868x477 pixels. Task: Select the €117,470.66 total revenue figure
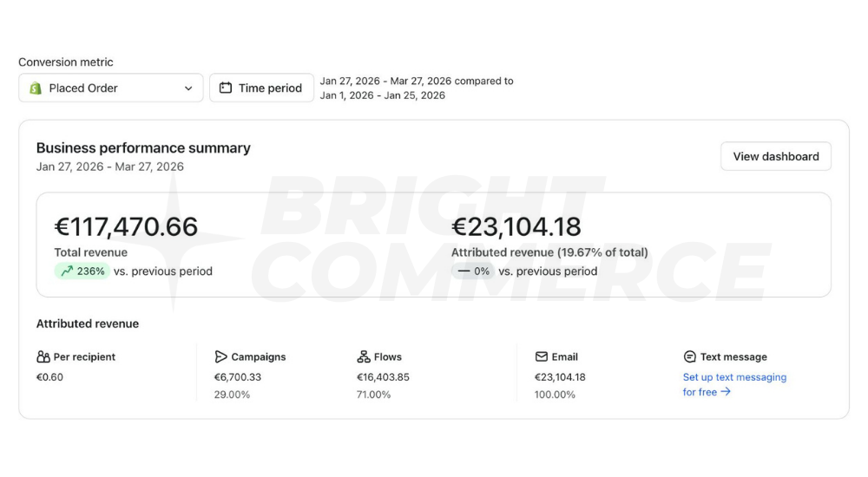pyautogui.click(x=126, y=227)
